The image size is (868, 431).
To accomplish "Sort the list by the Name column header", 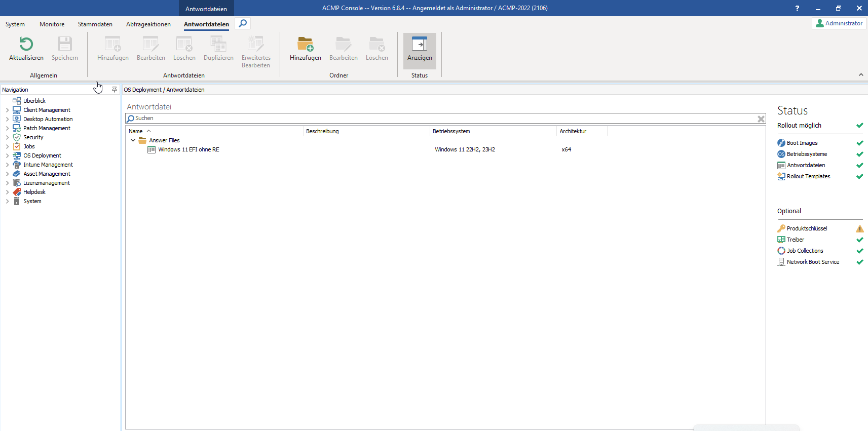I will point(136,131).
